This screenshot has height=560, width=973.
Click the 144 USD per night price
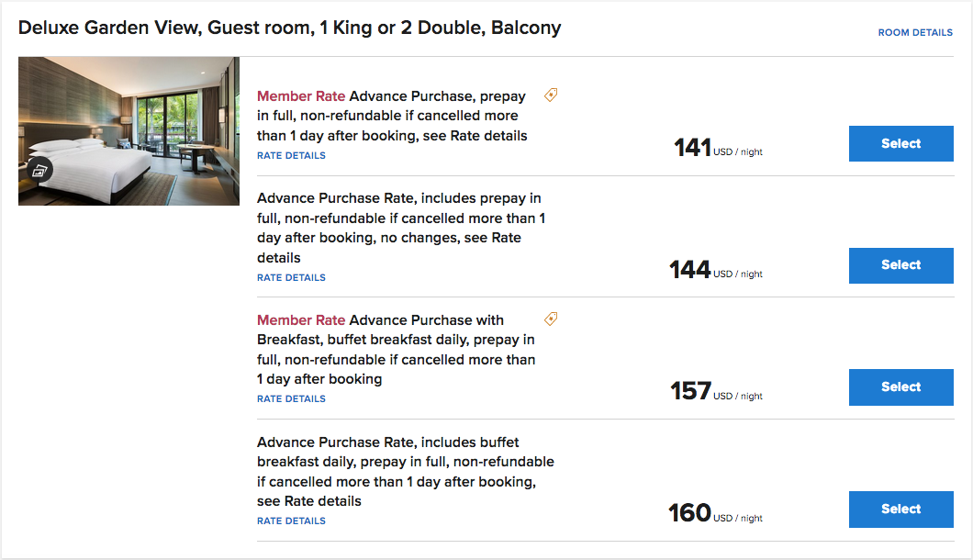point(715,270)
